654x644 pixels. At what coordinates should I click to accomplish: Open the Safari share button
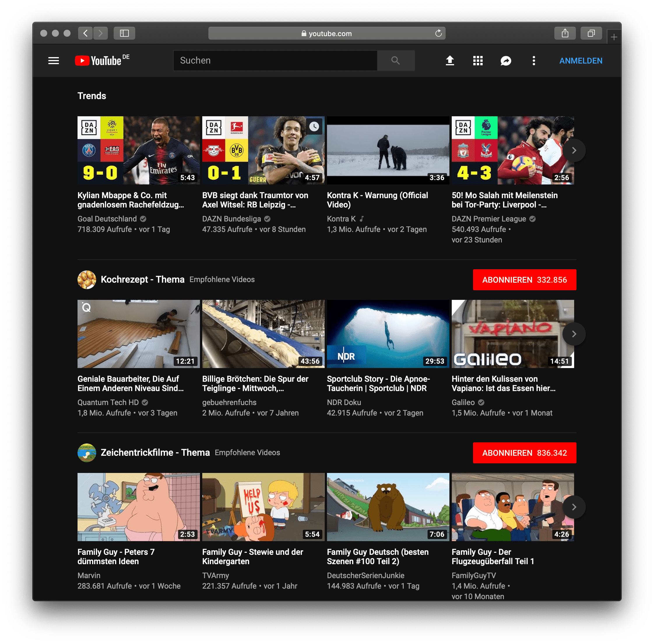pyautogui.click(x=565, y=33)
